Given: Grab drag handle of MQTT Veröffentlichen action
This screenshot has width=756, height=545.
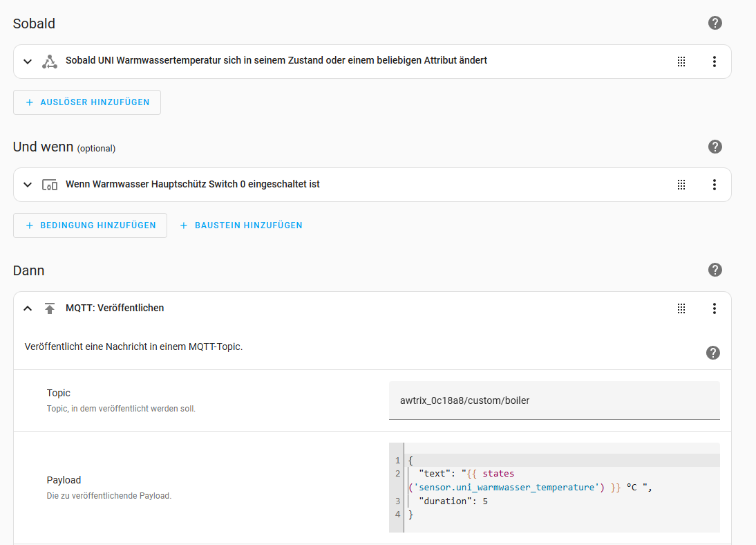Looking at the screenshot, I should pyautogui.click(x=681, y=308).
